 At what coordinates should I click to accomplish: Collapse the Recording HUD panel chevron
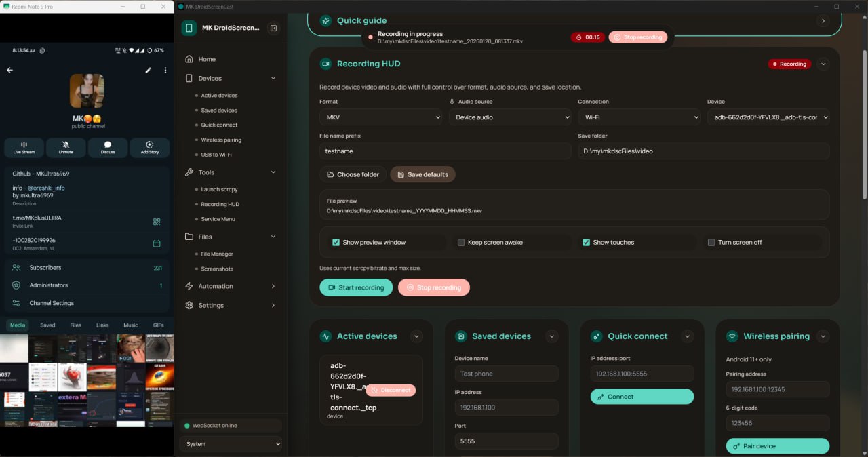click(823, 64)
